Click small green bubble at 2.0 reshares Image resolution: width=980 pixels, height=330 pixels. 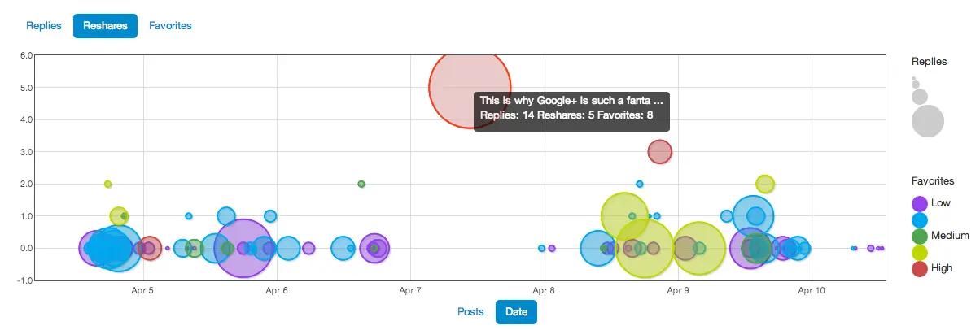coord(361,184)
